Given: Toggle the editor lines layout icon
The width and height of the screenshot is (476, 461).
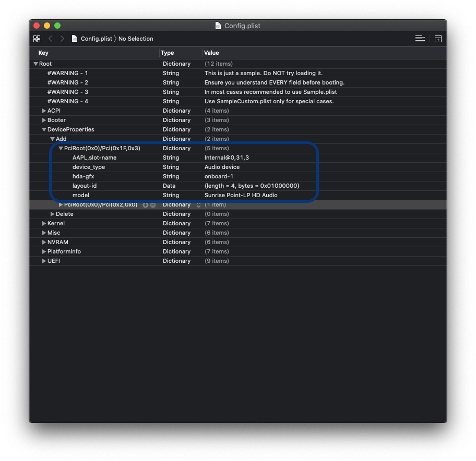Looking at the screenshot, I should [x=420, y=39].
